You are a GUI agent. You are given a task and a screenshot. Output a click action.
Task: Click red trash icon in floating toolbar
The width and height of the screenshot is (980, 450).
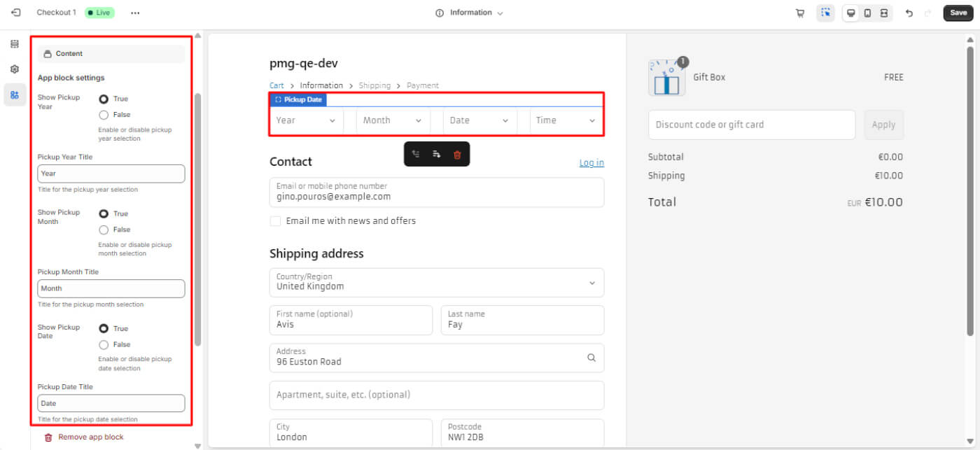point(457,155)
